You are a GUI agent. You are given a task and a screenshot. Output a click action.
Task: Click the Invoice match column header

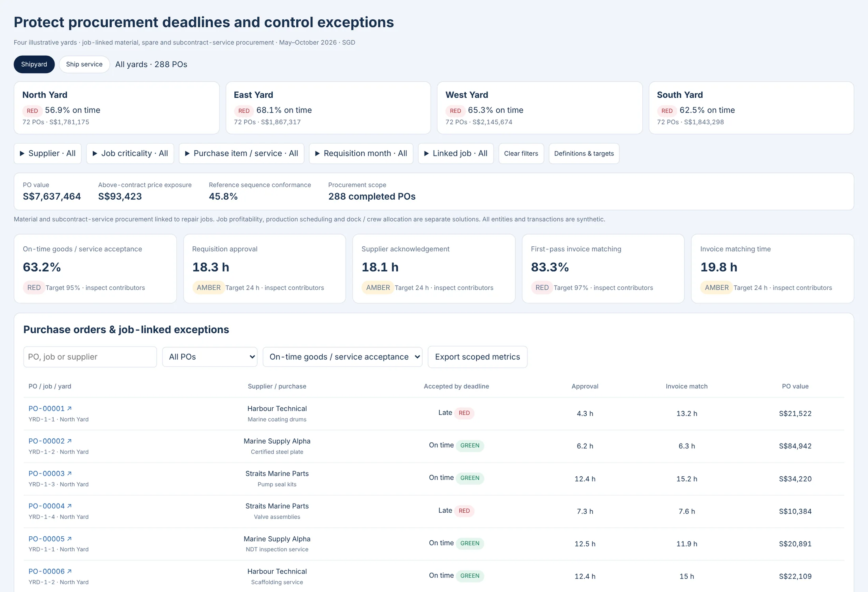687,386
